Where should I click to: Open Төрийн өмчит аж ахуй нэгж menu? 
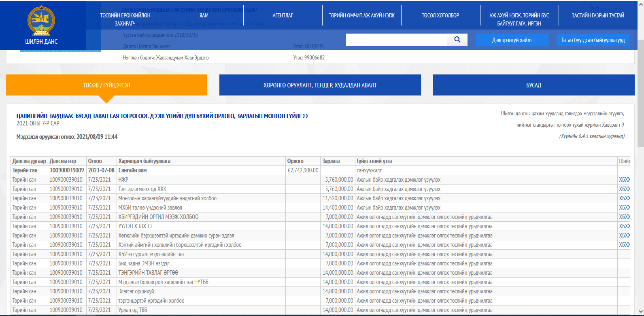361,15
